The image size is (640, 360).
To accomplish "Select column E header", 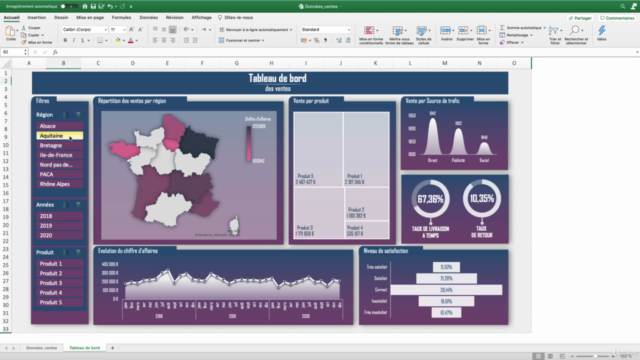I will point(167,63).
